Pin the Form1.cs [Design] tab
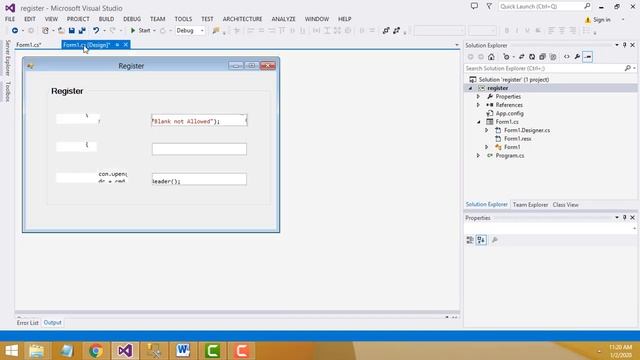The height and width of the screenshot is (360, 640). (x=117, y=45)
